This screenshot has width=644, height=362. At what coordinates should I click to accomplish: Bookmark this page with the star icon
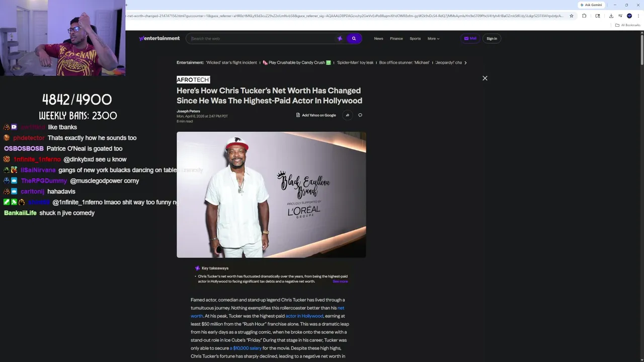(x=572, y=16)
